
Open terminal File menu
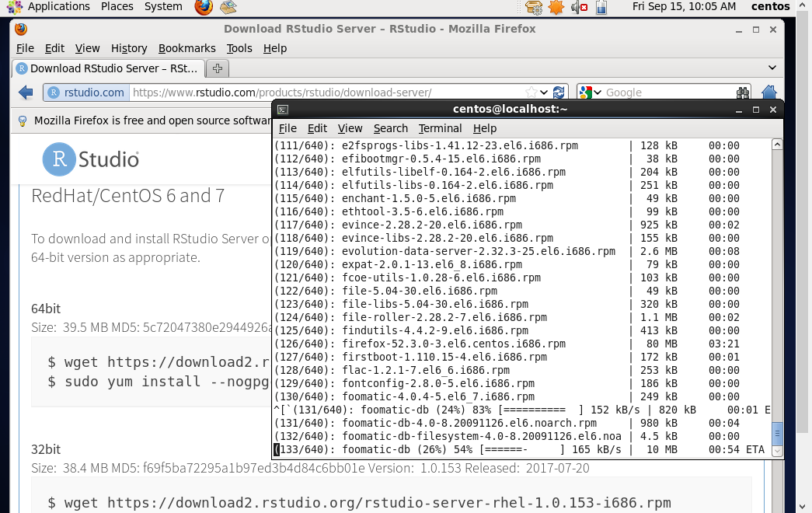288,128
